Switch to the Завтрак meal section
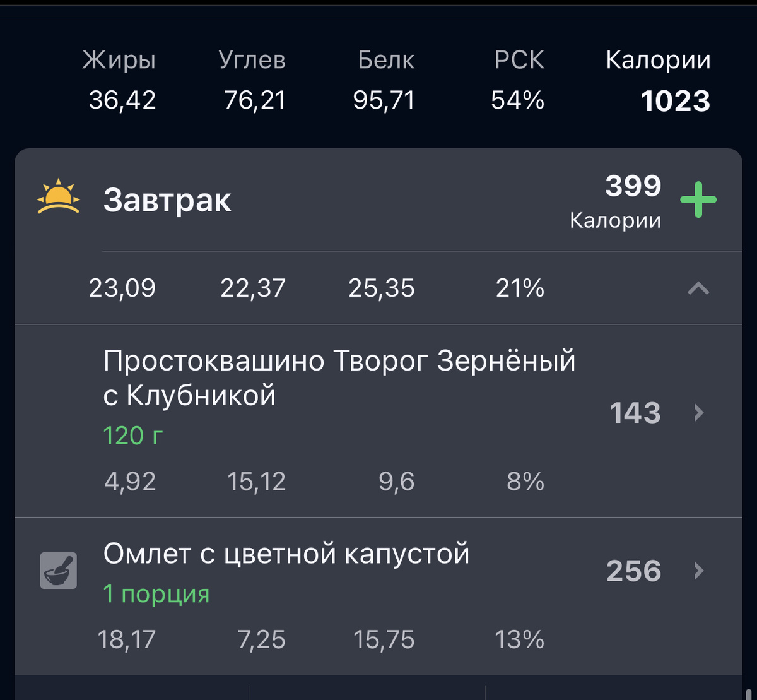 pyautogui.click(x=168, y=201)
